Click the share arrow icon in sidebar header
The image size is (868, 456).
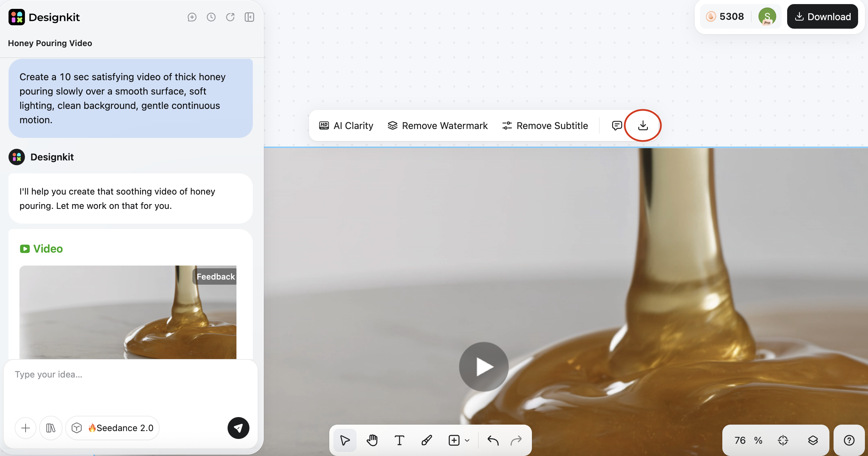click(230, 17)
